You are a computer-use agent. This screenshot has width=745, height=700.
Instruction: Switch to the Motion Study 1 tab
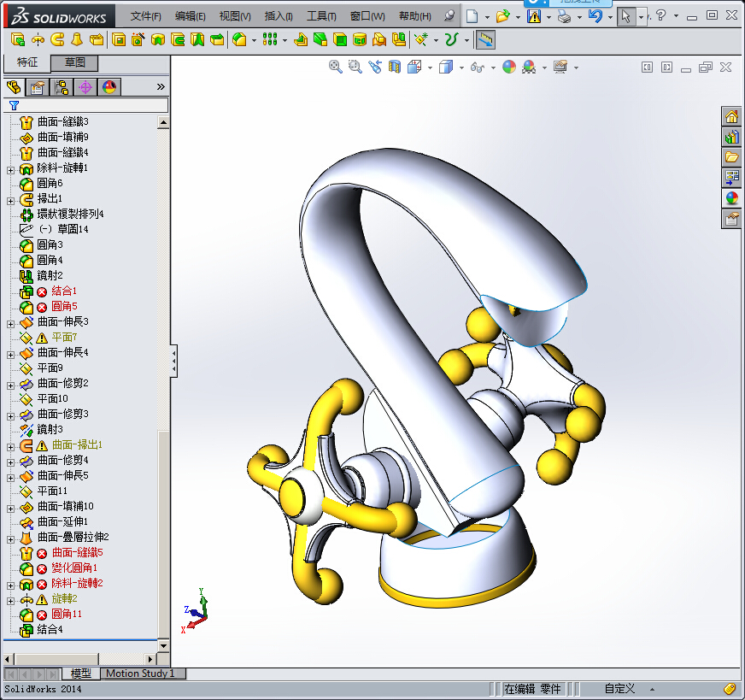pos(142,674)
